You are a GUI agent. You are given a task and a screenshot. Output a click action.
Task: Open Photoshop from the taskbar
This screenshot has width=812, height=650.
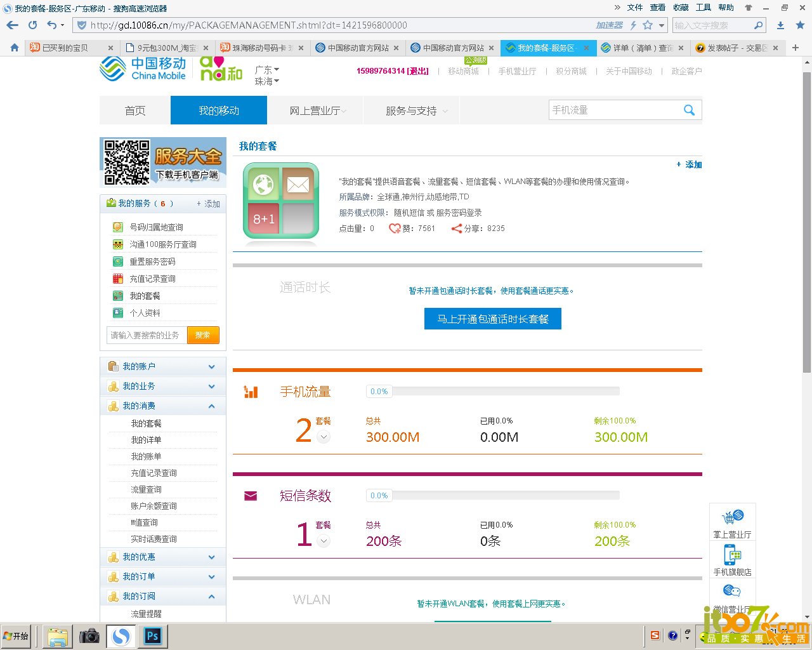point(153,636)
